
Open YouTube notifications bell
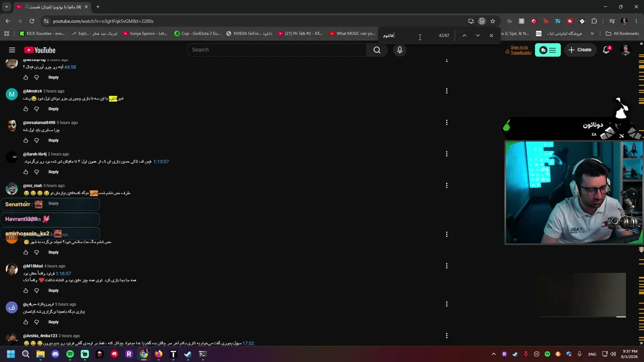pos(606,50)
